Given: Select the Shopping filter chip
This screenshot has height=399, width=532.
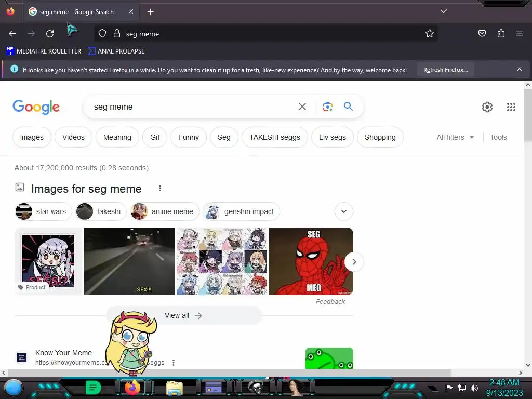Looking at the screenshot, I should click(380, 137).
